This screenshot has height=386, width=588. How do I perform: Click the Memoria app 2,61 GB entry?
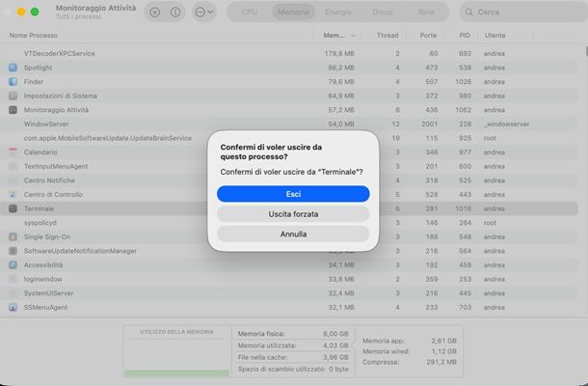410,341
